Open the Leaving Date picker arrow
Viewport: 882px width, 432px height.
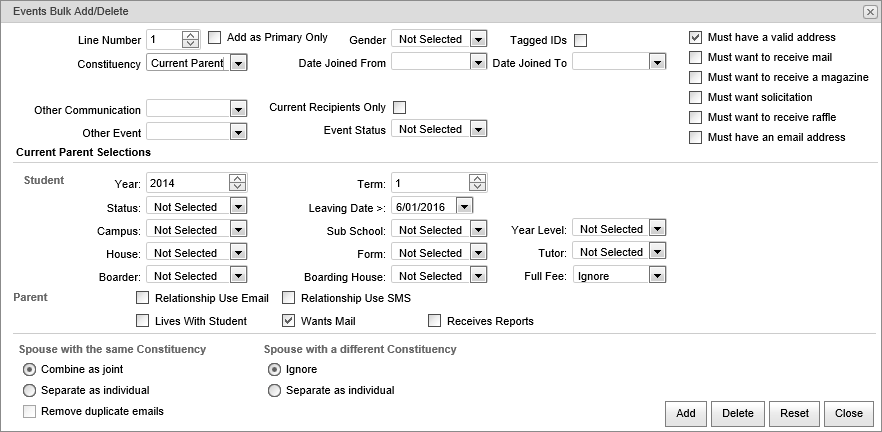(464, 206)
